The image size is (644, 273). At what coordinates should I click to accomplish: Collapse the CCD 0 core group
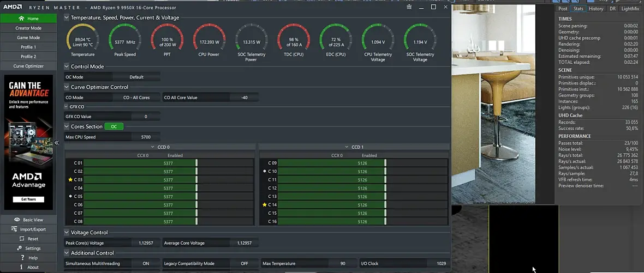152,147
